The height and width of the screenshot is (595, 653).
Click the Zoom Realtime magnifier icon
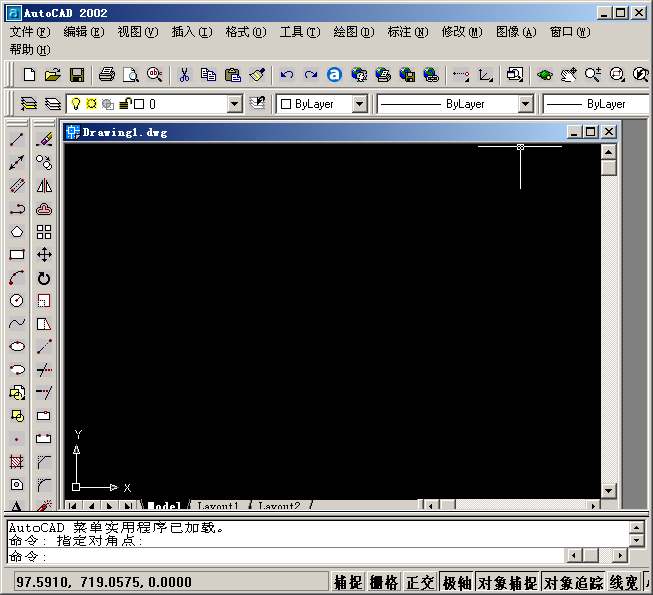(x=593, y=75)
